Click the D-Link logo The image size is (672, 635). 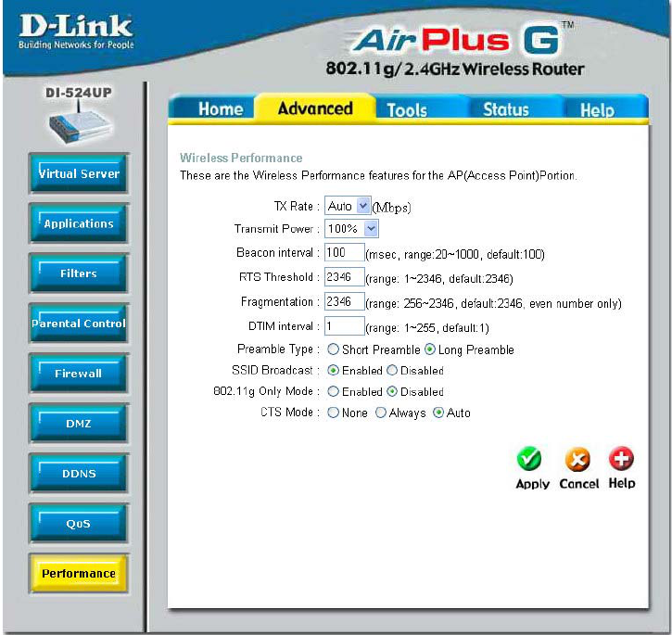coord(76,32)
